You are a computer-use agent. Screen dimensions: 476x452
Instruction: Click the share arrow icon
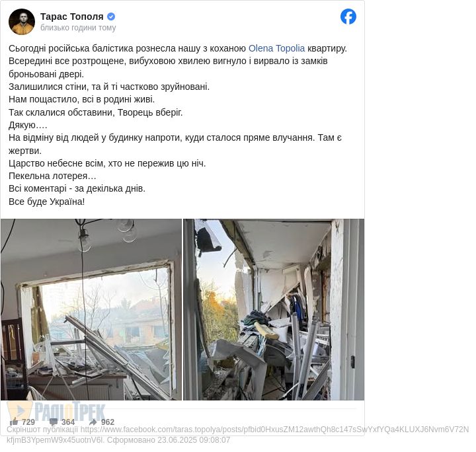(93, 422)
